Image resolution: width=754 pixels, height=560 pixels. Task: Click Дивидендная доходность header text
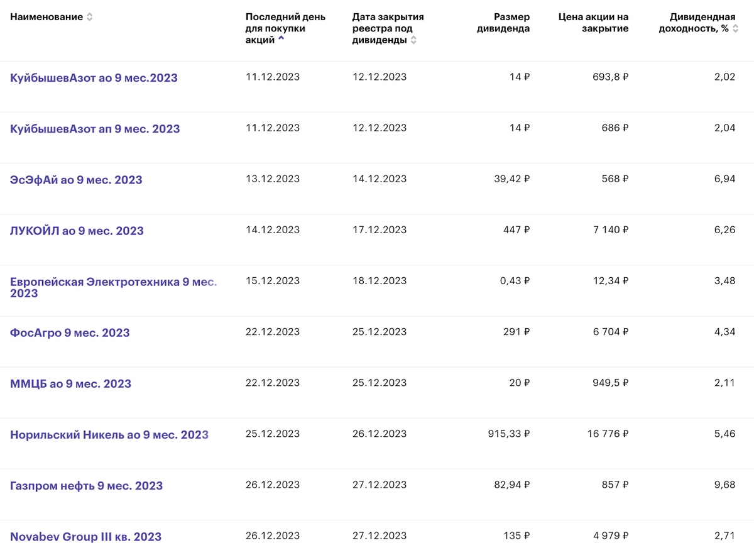(697, 23)
